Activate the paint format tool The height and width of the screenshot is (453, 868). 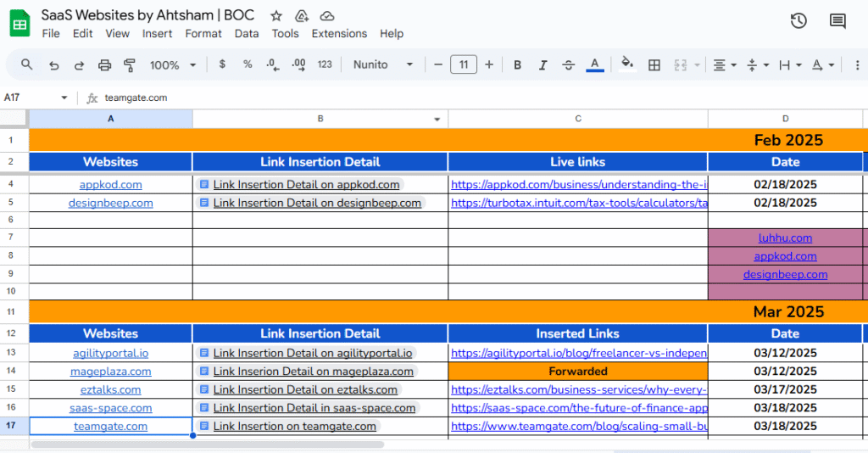pos(130,65)
